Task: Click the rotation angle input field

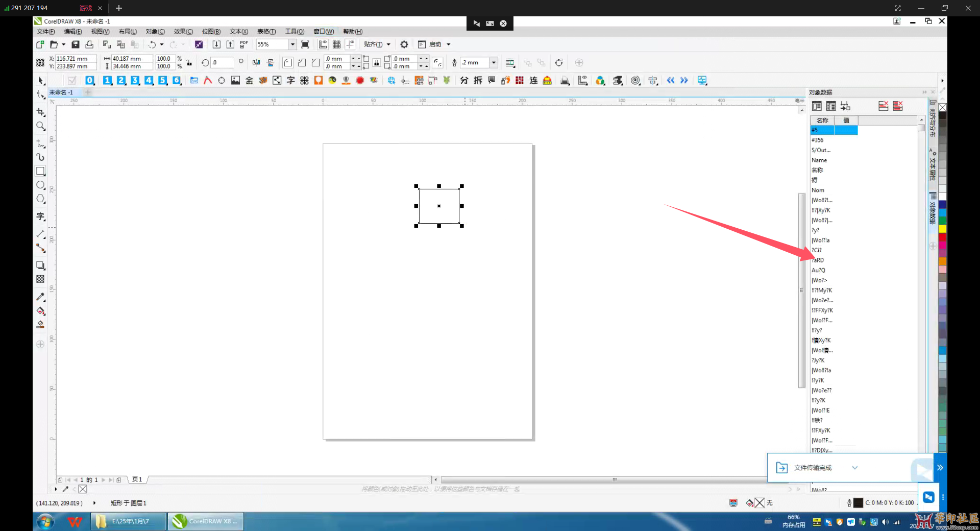Action: tap(223, 63)
